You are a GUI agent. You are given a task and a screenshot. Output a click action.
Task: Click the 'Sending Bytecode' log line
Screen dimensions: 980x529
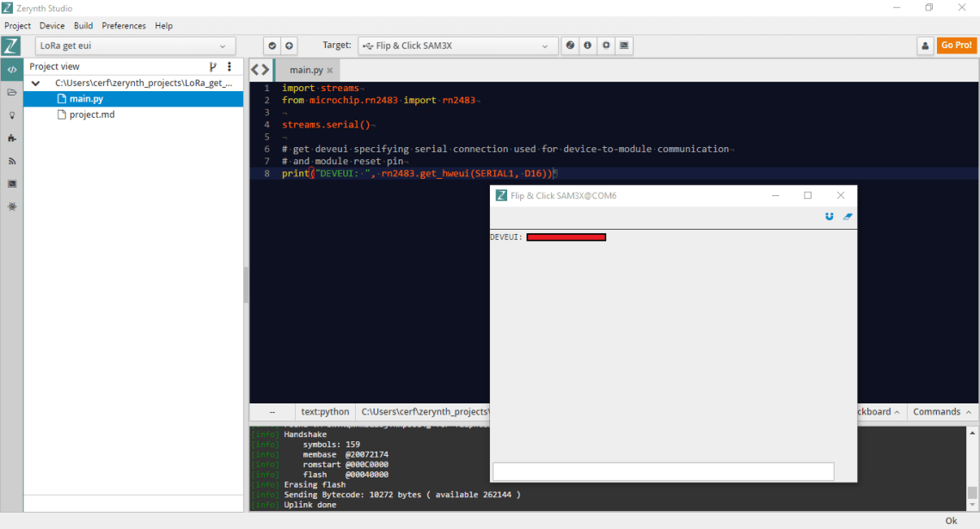(x=401, y=495)
